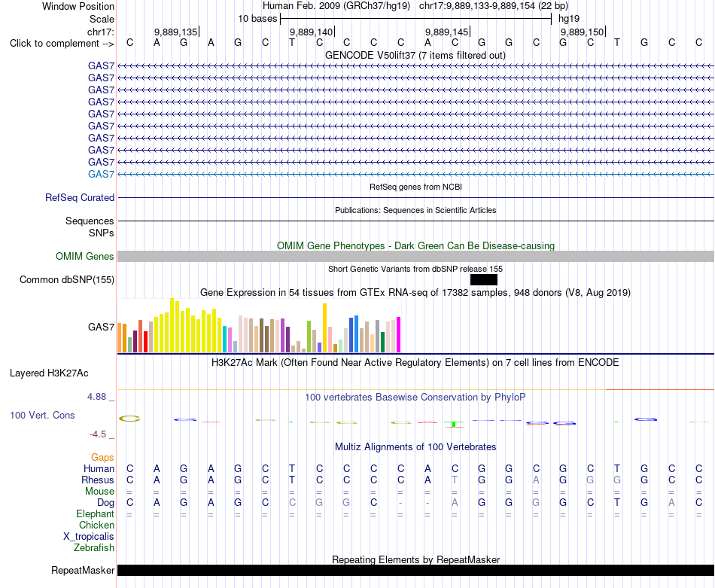Open the 'Click to complement' sequence toggle
The image size is (715, 588).
click(62, 44)
